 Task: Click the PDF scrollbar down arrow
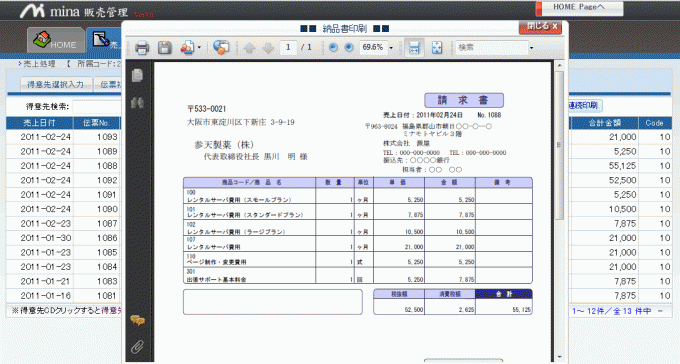[559, 357]
